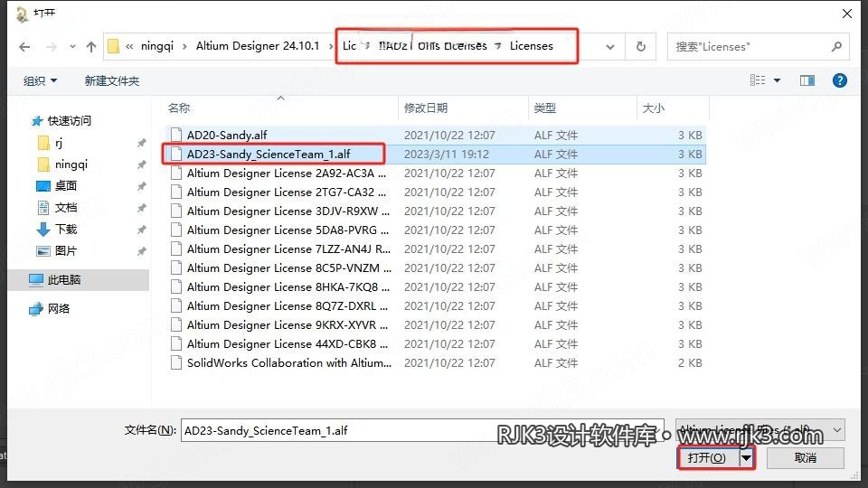Click file icon of SolidWorks Collaboration row
Viewport: 868px width, 488px height.
176,362
